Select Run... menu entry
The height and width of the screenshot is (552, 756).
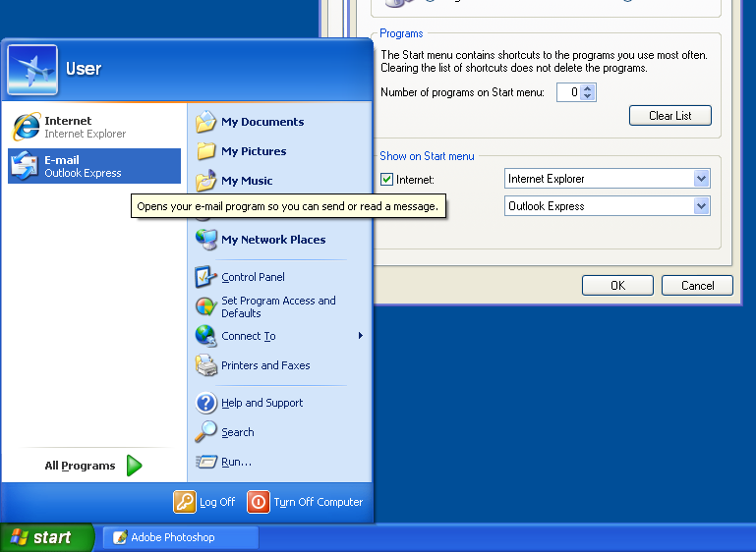pos(278,462)
